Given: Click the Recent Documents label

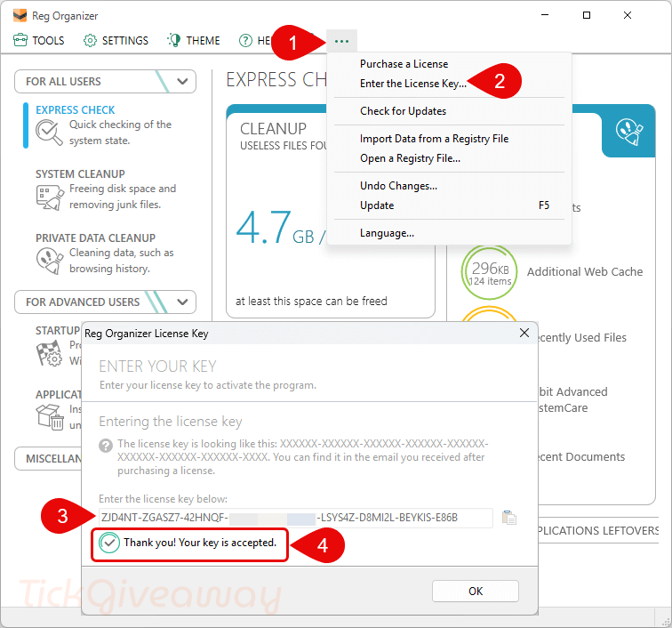Looking at the screenshot, I should point(581,457).
